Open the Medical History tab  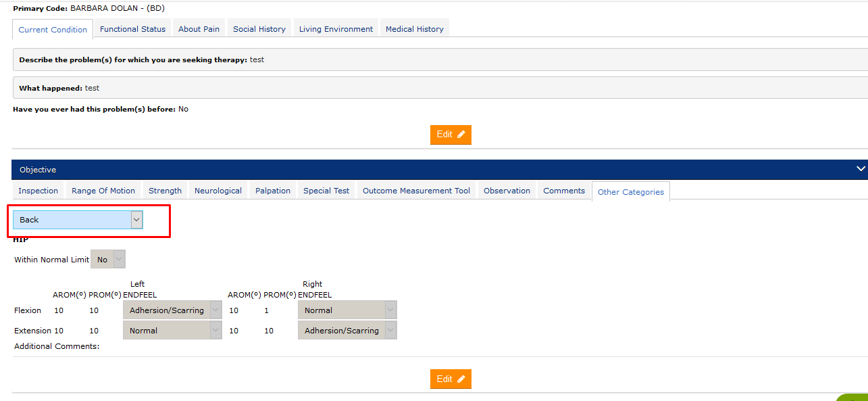[414, 29]
